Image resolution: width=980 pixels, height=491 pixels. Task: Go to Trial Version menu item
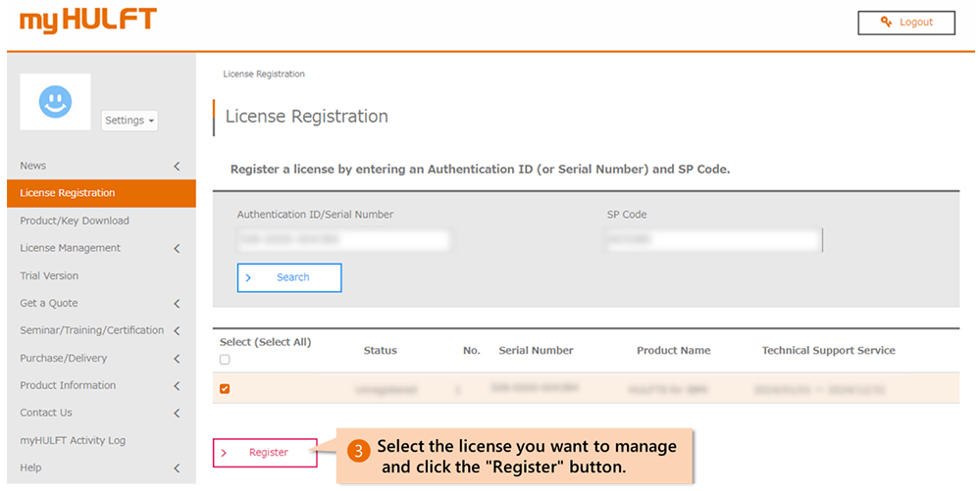(49, 276)
